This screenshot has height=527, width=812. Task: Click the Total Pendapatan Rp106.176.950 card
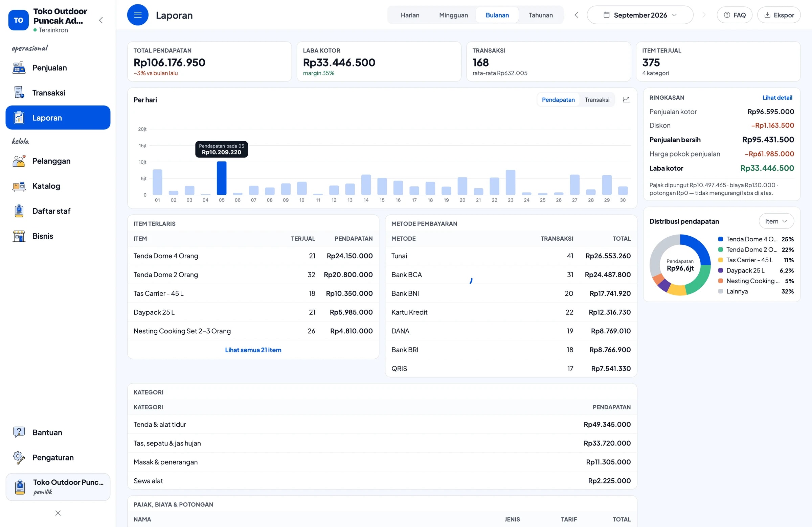(209, 62)
